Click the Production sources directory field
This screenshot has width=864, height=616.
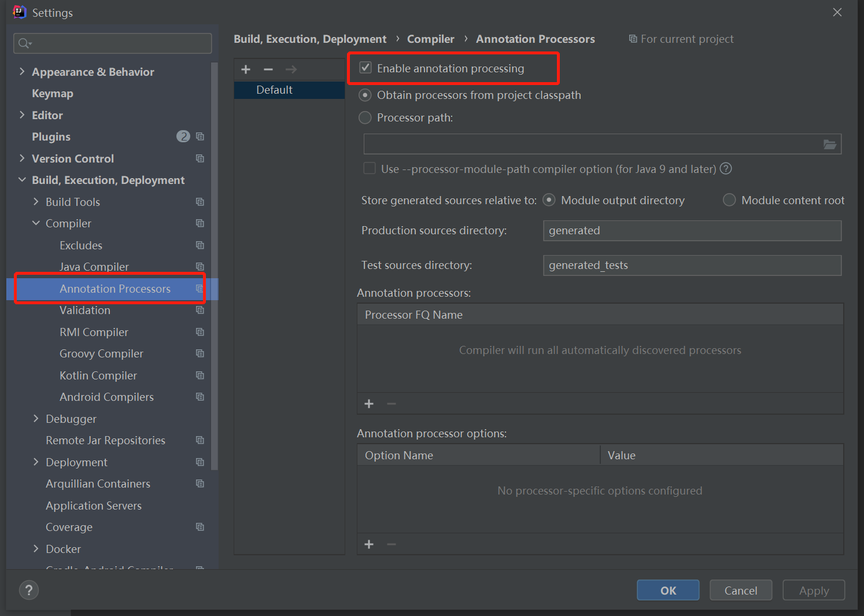[692, 230]
